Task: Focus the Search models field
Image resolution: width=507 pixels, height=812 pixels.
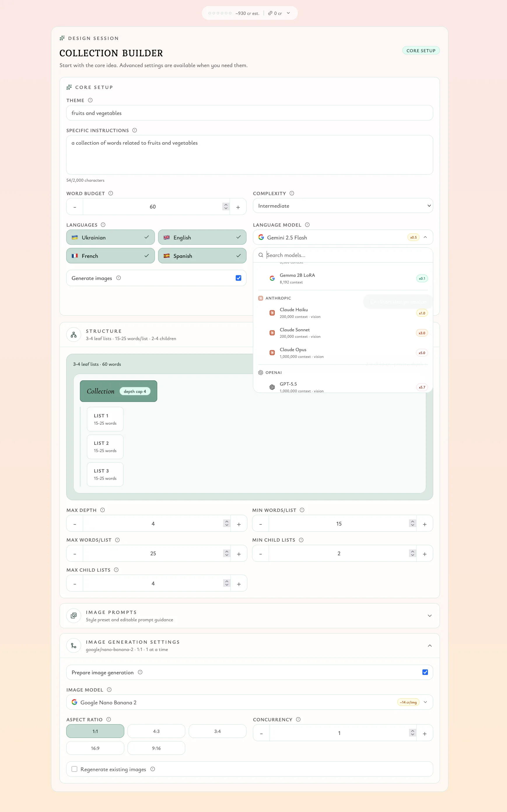Action: click(x=343, y=255)
